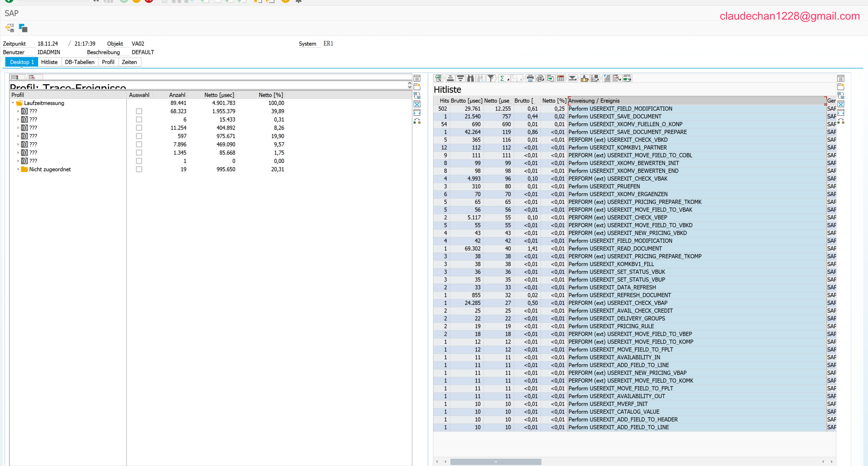Set a filter using the funnel icon

click(x=491, y=78)
